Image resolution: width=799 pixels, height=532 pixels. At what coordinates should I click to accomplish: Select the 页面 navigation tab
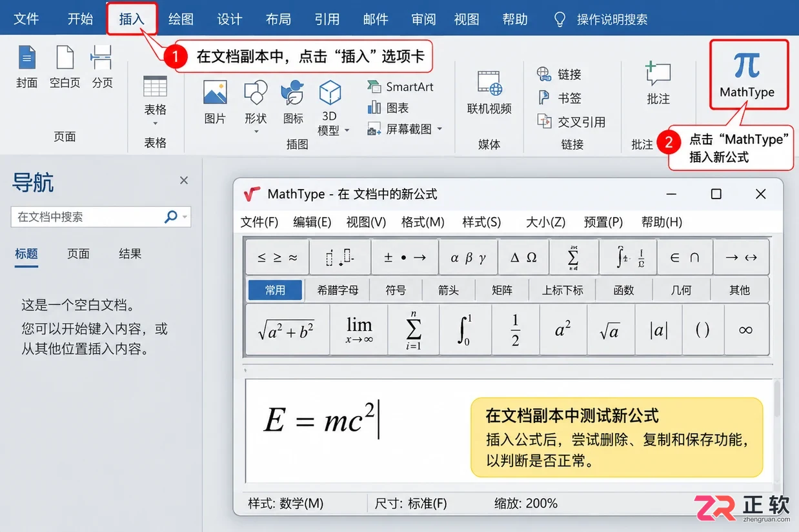[78, 254]
